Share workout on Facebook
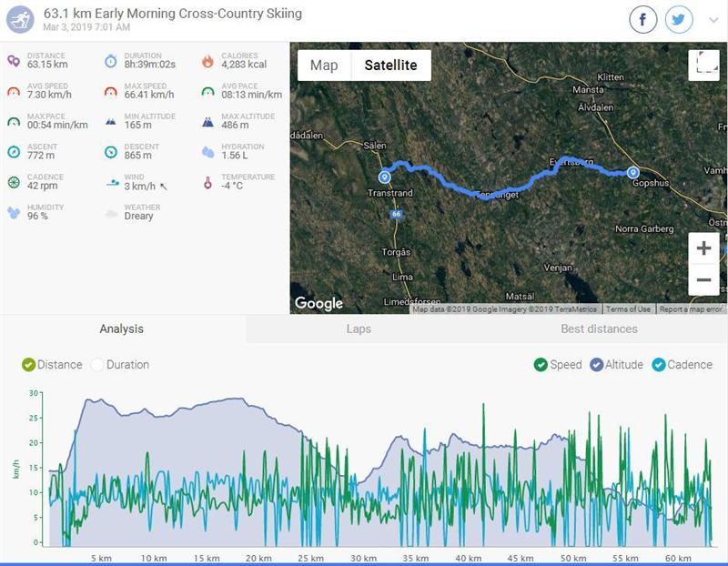This screenshot has height=566, width=728. click(643, 19)
